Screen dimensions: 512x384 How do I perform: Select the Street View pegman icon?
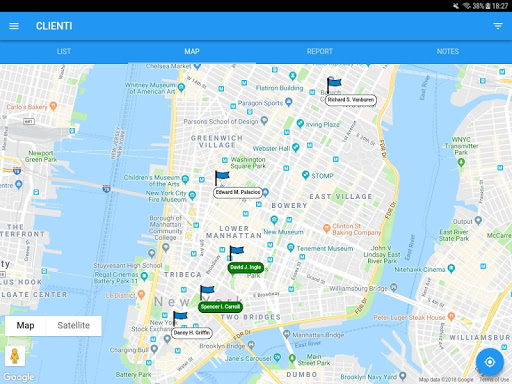point(15,356)
